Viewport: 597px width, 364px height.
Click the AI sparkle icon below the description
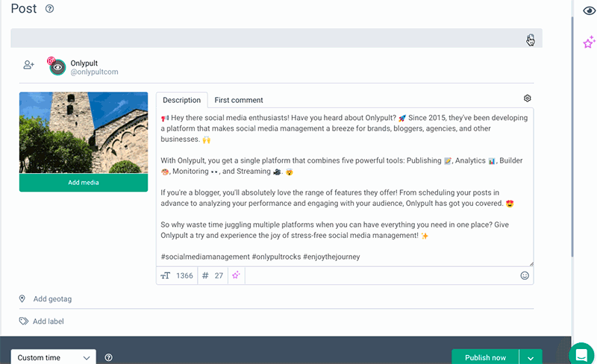[x=236, y=275]
